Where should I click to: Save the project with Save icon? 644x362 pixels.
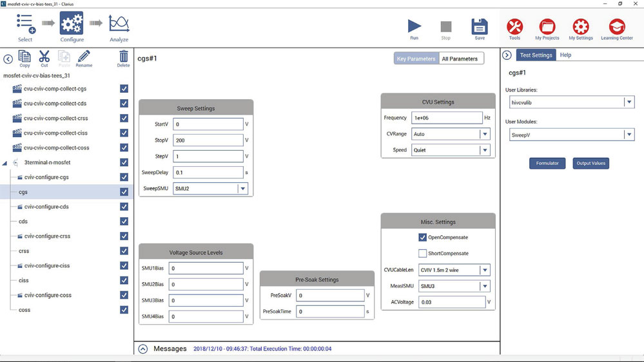480,26
